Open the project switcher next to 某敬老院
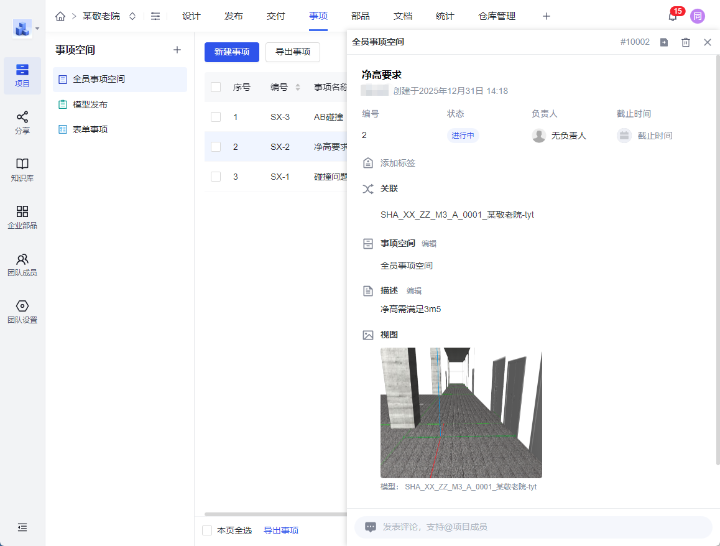 132,16
